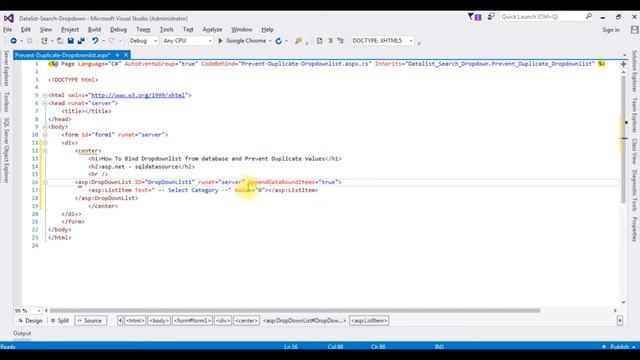Viewport: 640px width, 360px height.
Task: Click the Publish button in status bar
Action: [619, 347]
